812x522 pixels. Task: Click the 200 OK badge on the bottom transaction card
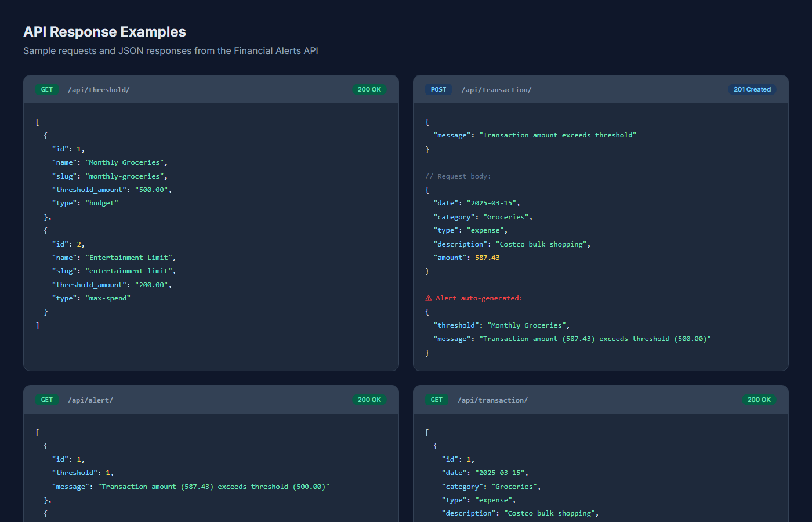click(x=759, y=400)
